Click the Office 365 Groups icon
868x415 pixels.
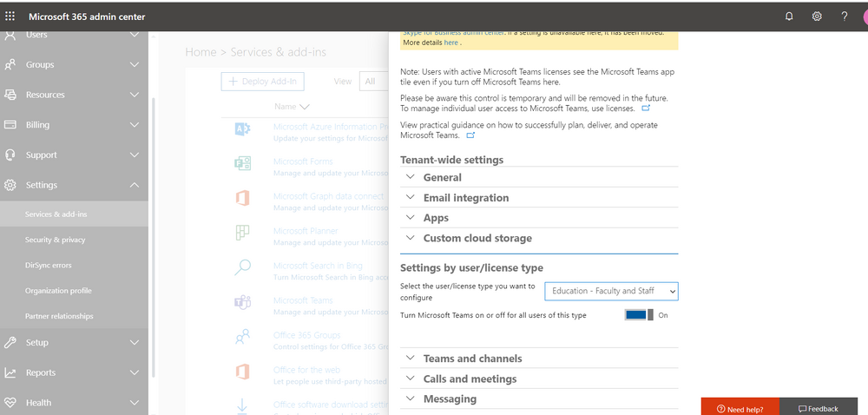tap(242, 337)
